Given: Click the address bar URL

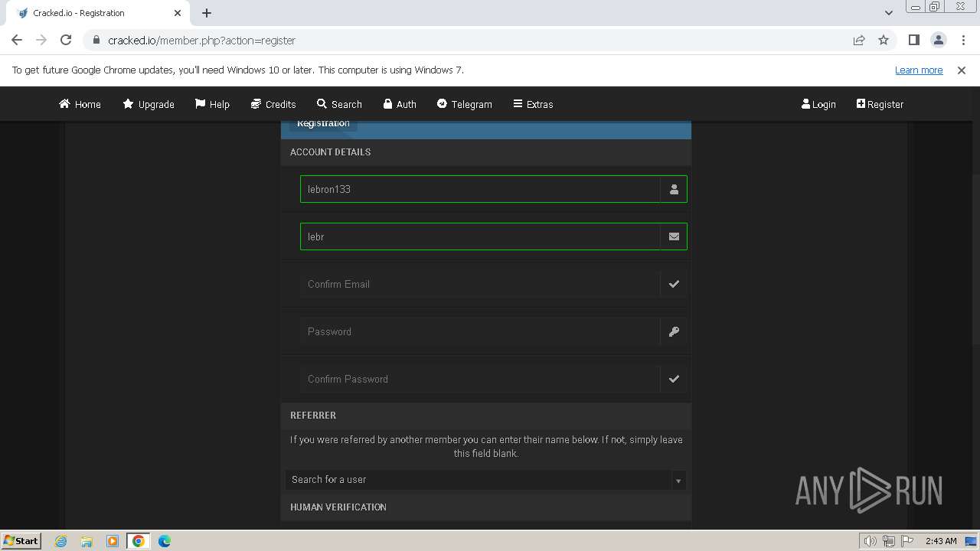Looking at the screenshot, I should pos(201,40).
